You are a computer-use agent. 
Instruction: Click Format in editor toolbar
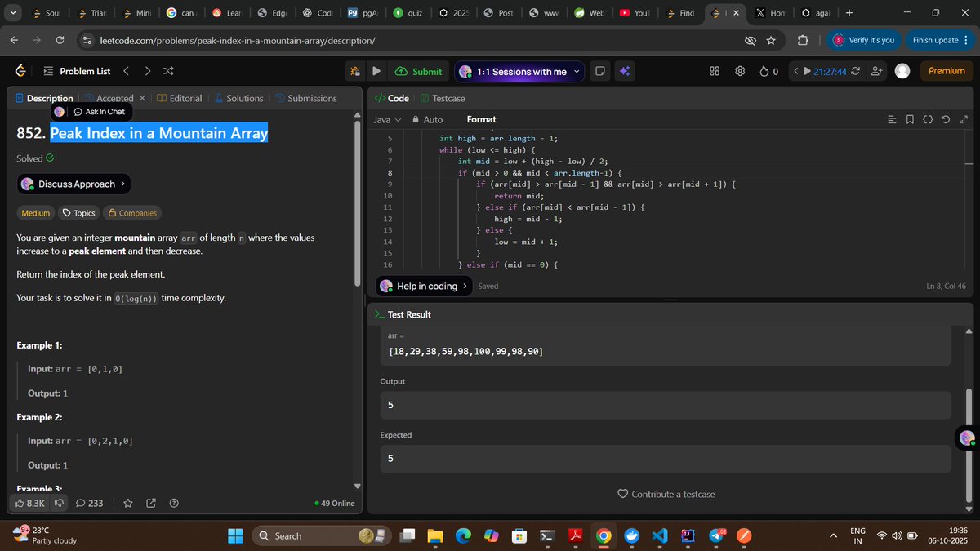click(482, 120)
